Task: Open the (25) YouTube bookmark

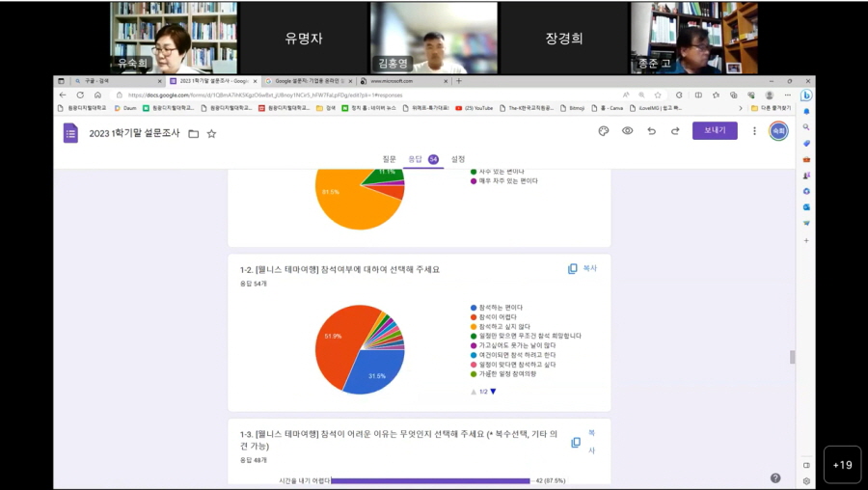Action: tap(474, 109)
